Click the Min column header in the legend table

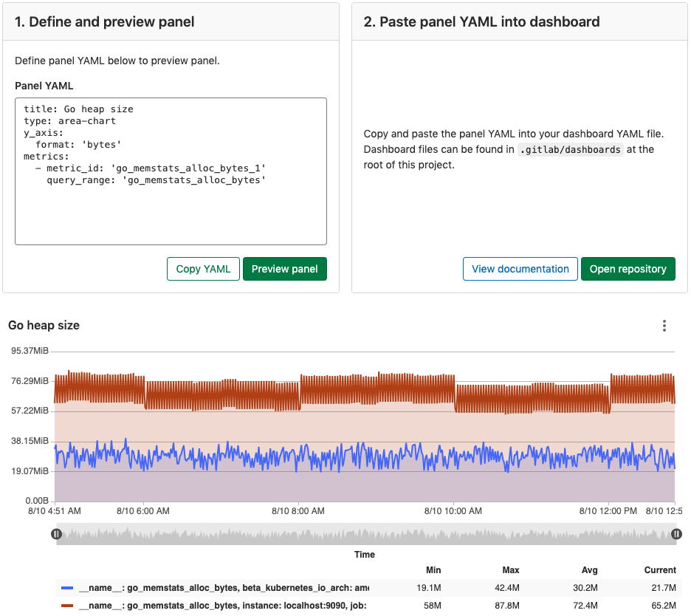click(x=433, y=569)
